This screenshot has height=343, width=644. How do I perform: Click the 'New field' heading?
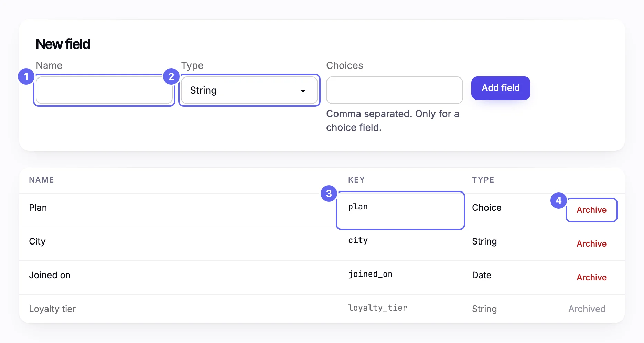click(x=63, y=44)
